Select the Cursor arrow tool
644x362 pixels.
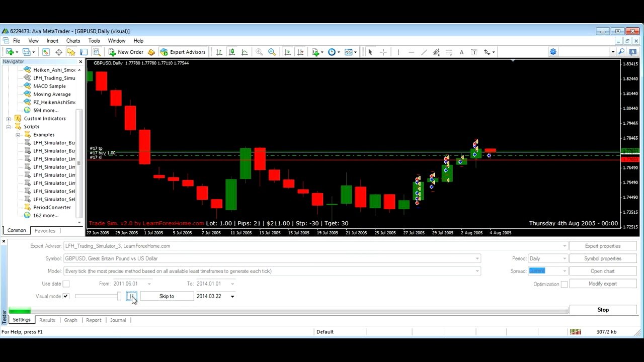pyautogui.click(x=370, y=52)
